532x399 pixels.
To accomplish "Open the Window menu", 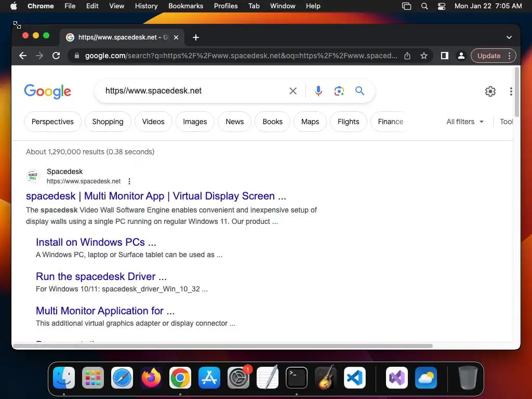I will point(283,6).
